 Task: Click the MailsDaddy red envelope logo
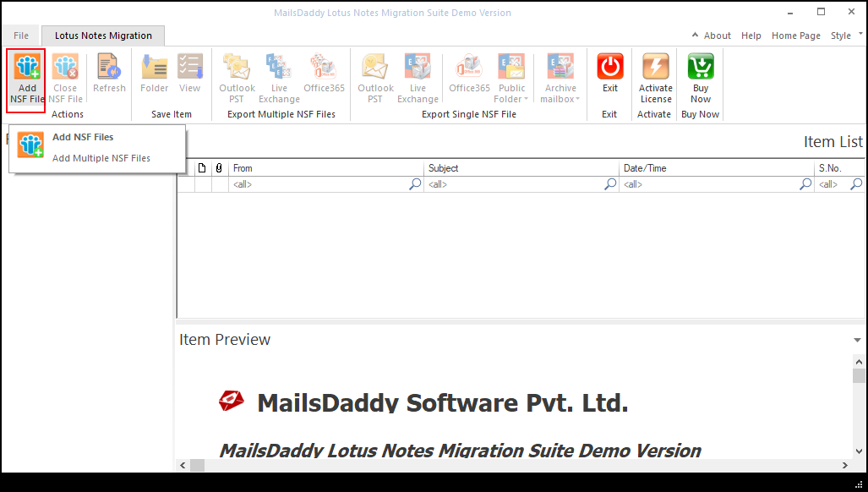[231, 401]
